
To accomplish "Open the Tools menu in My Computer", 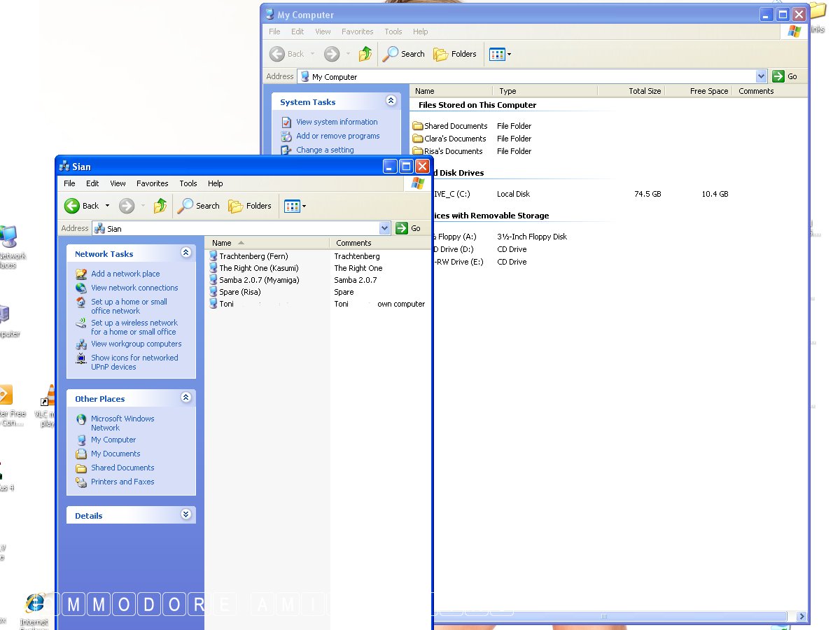I will (x=393, y=31).
